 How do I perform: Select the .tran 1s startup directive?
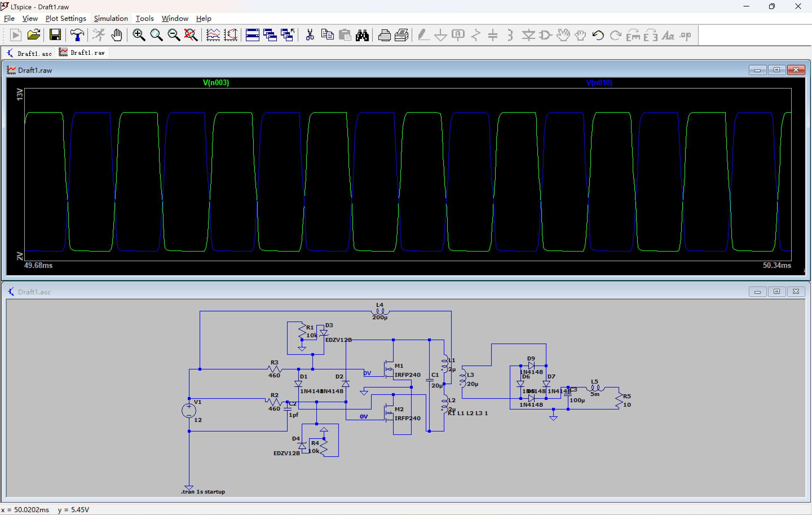tap(203, 492)
